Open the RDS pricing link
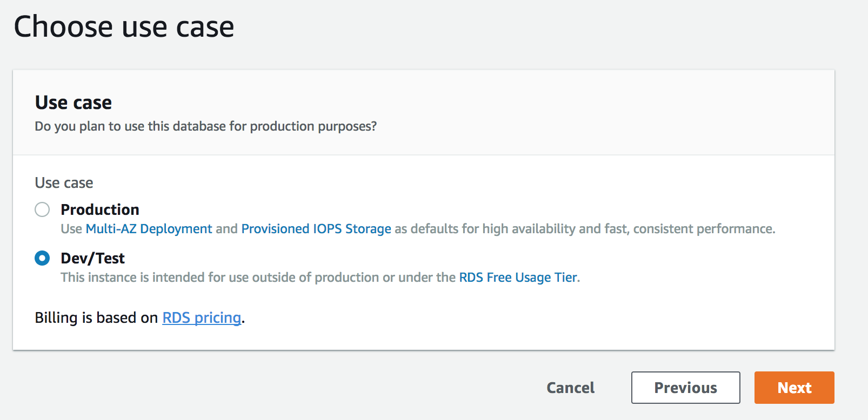 202,317
